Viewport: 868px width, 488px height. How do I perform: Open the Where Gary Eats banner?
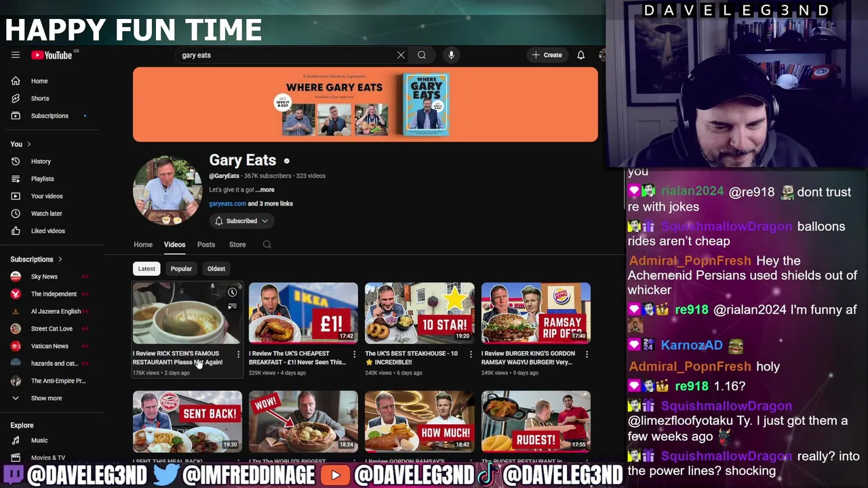366,104
